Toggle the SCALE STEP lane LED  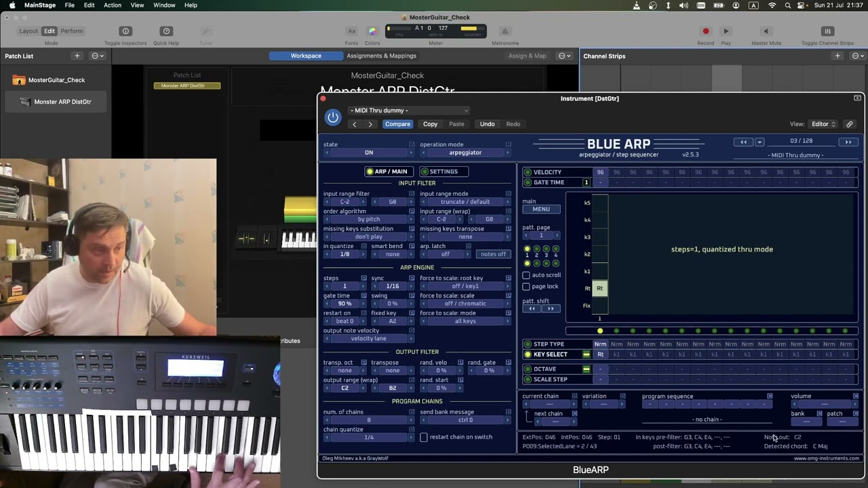point(528,380)
